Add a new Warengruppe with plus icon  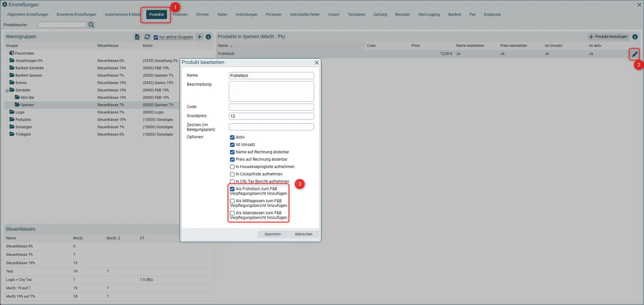click(200, 37)
